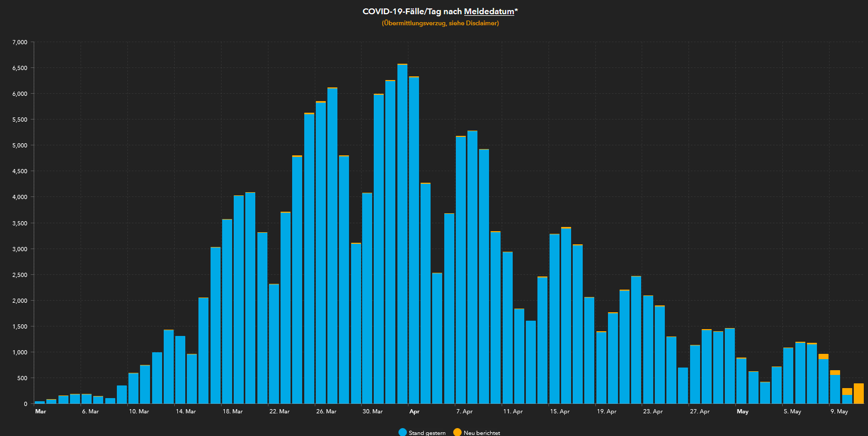Select the rightmost fully orange bar
This screenshot has height=436, width=868.
click(x=859, y=393)
